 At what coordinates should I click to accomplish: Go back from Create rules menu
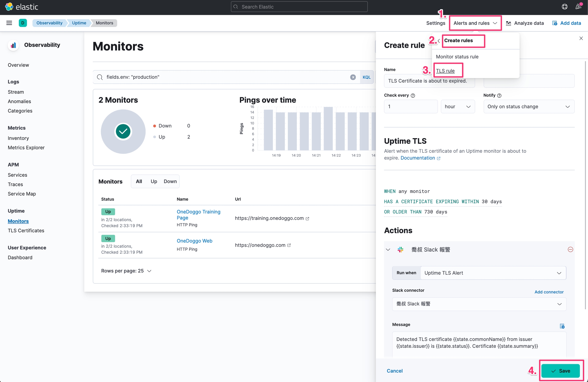click(439, 41)
